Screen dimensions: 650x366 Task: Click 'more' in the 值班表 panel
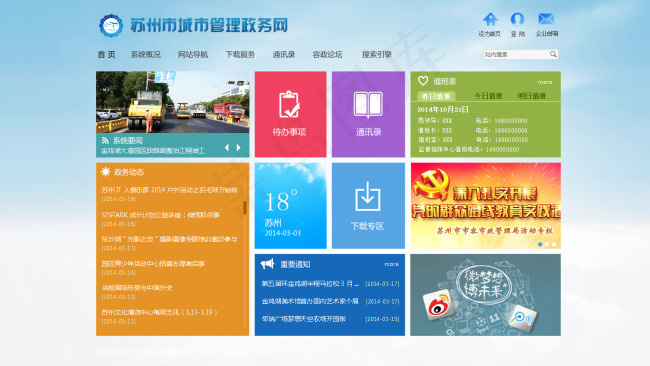(x=545, y=82)
